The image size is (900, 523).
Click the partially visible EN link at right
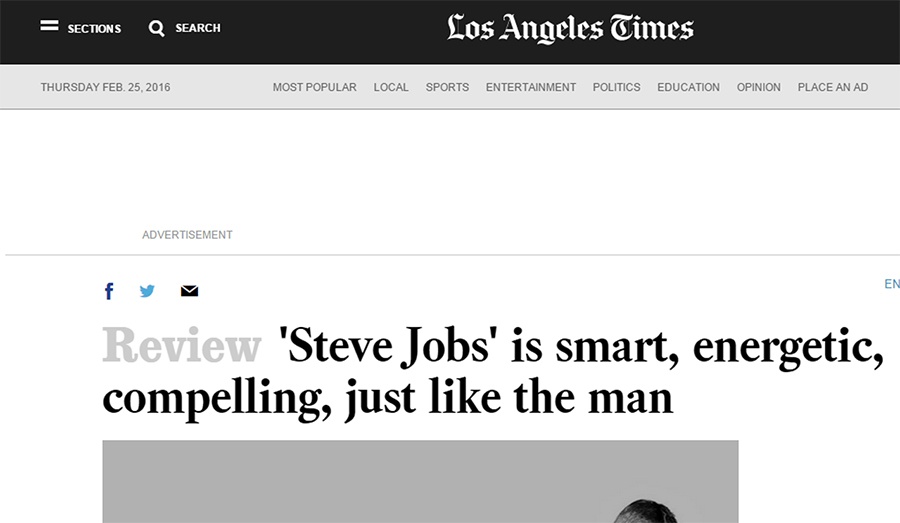pyautogui.click(x=891, y=284)
